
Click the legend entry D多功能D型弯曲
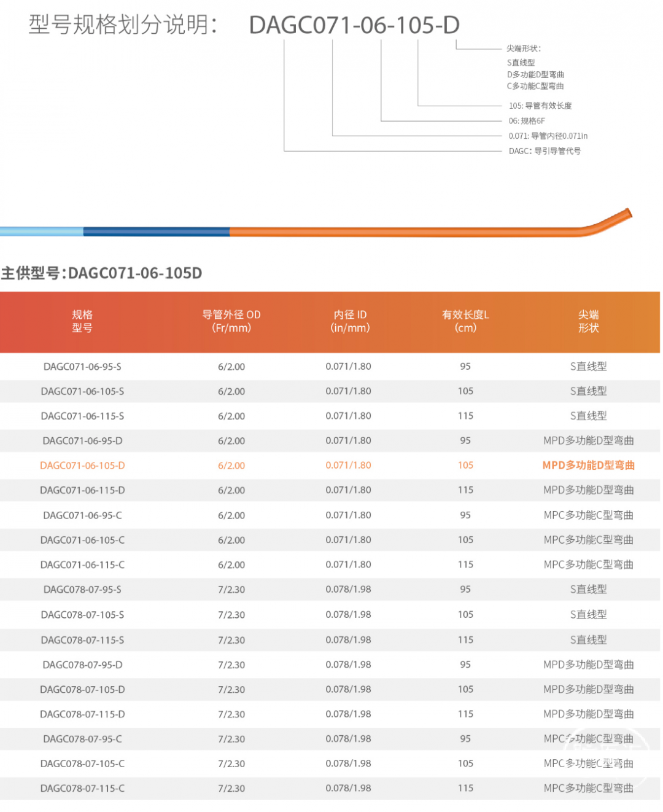coord(535,74)
